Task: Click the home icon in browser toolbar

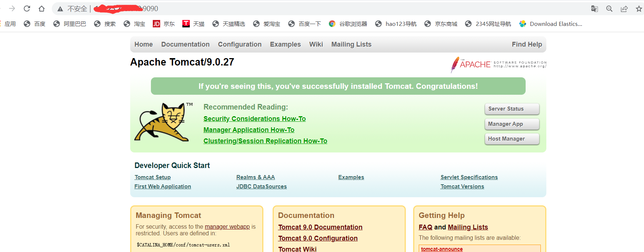Action: click(42, 9)
